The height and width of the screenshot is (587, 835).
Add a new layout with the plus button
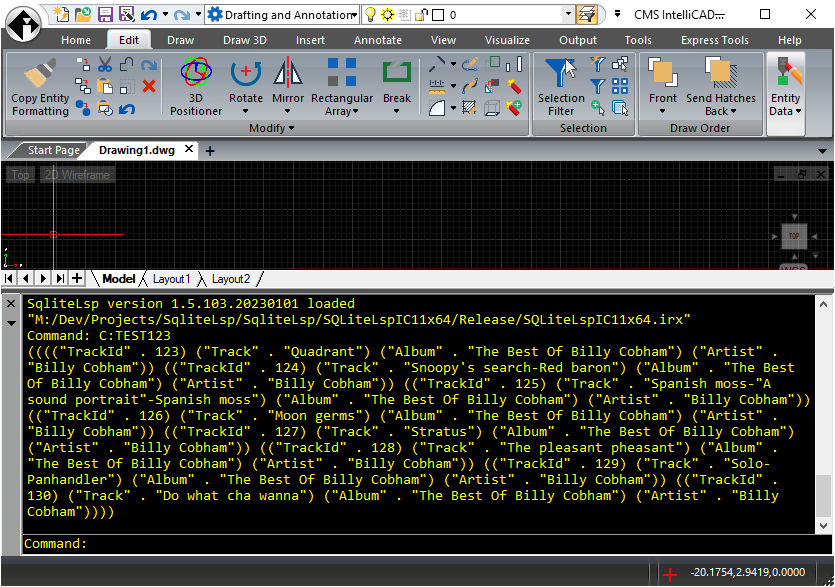[77, 278]
